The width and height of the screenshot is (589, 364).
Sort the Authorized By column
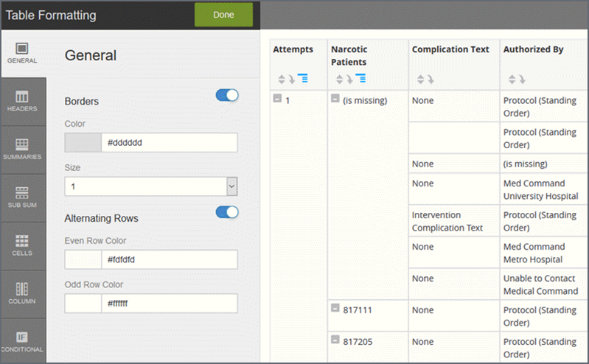coord(512,80)
